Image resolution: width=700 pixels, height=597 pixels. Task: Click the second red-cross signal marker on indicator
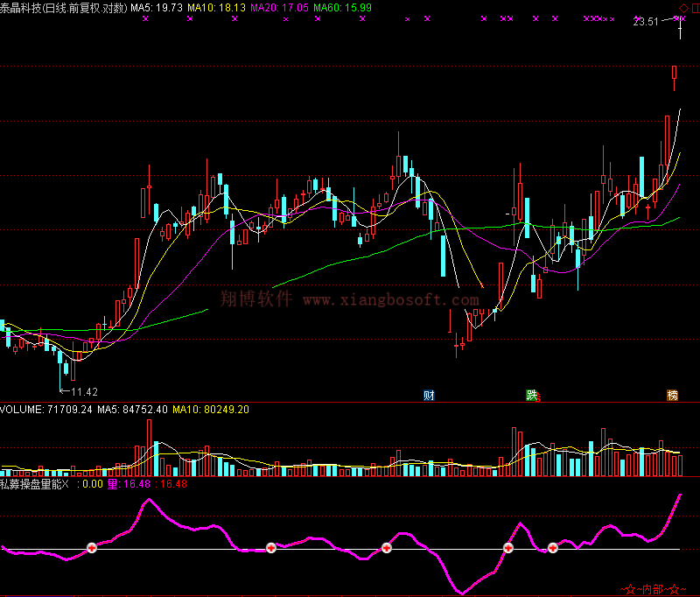[x=270, y=548]
